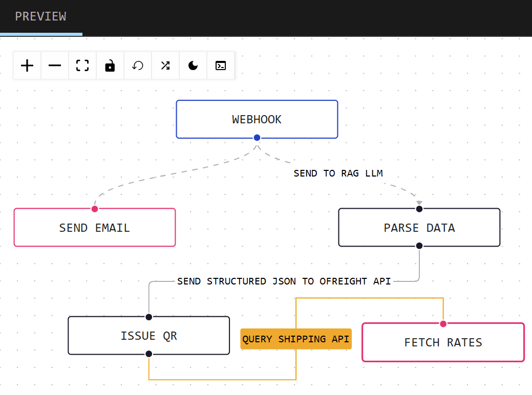Toggle dark mode with moon icon
The width and height of the screenshot is (532, 395).
(x=193, y=65)
